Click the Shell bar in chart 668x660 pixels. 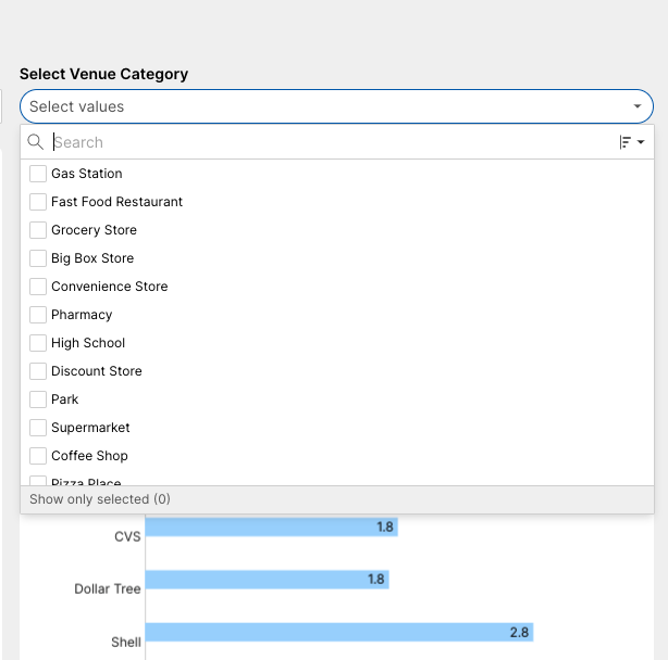[338, 632]
